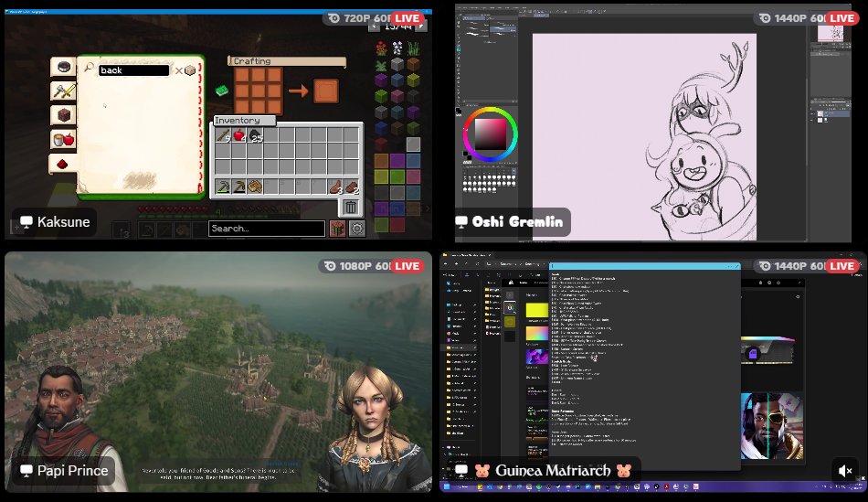Select the compass tab in Kaksune's recipe book
The width and height of the screenshot is (868, 502).
pos(63,67)
